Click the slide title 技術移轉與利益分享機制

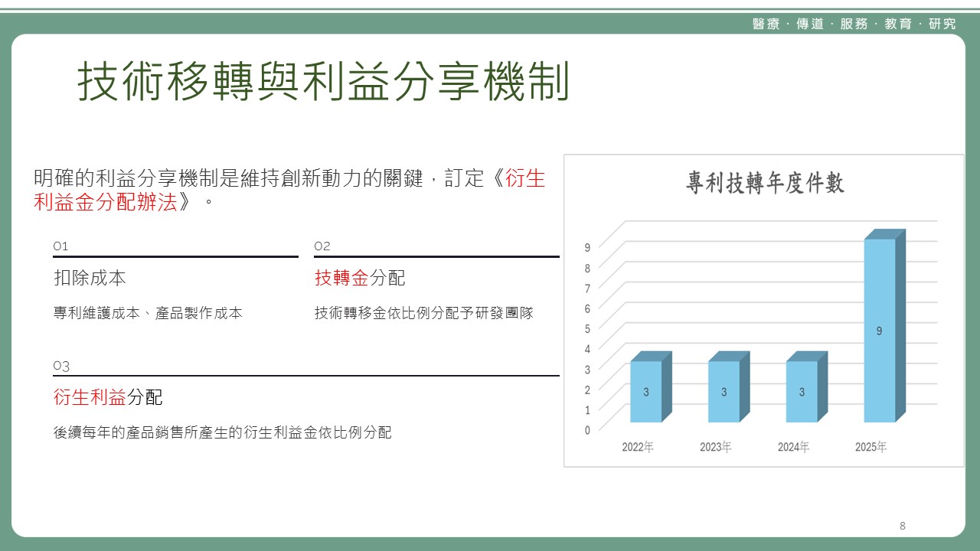[323, 83]
